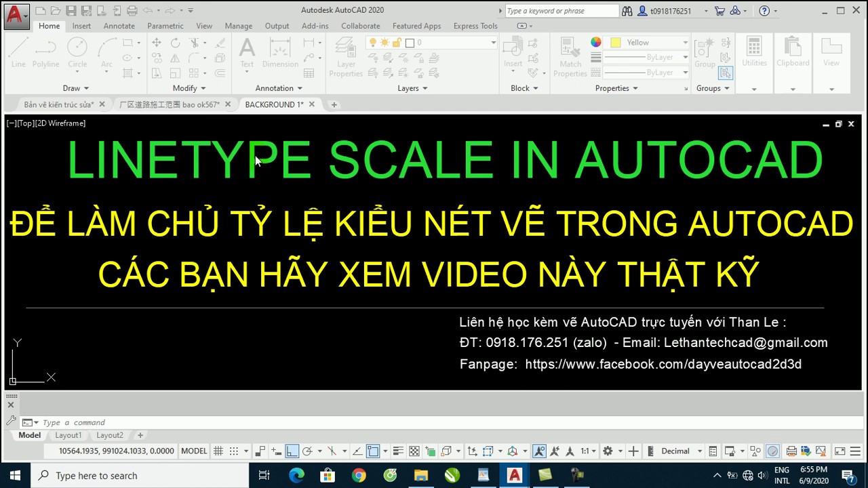Viewport: 868px width, 488px height.
Task: Open the Annotate ribbon tab
Action: tap(119, 26)
